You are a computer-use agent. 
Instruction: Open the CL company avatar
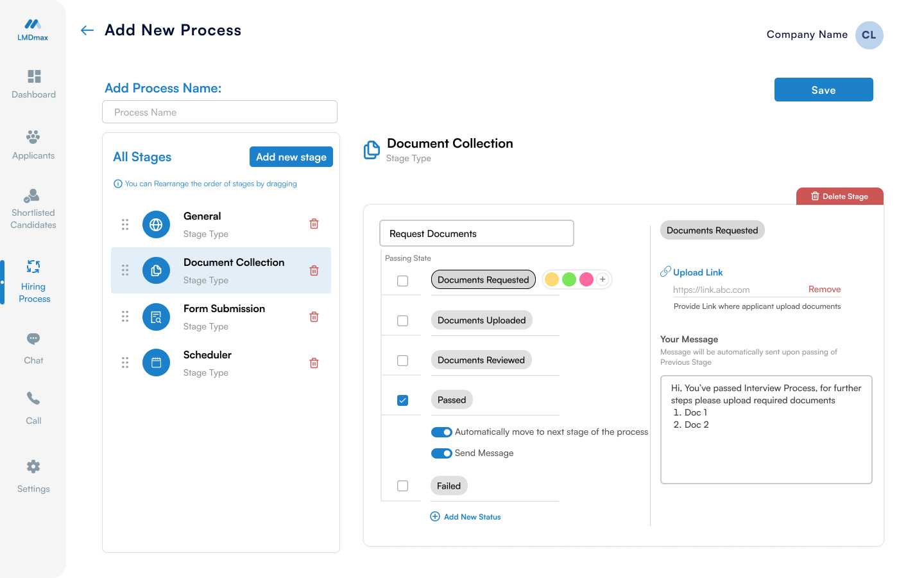pos(869,35)
